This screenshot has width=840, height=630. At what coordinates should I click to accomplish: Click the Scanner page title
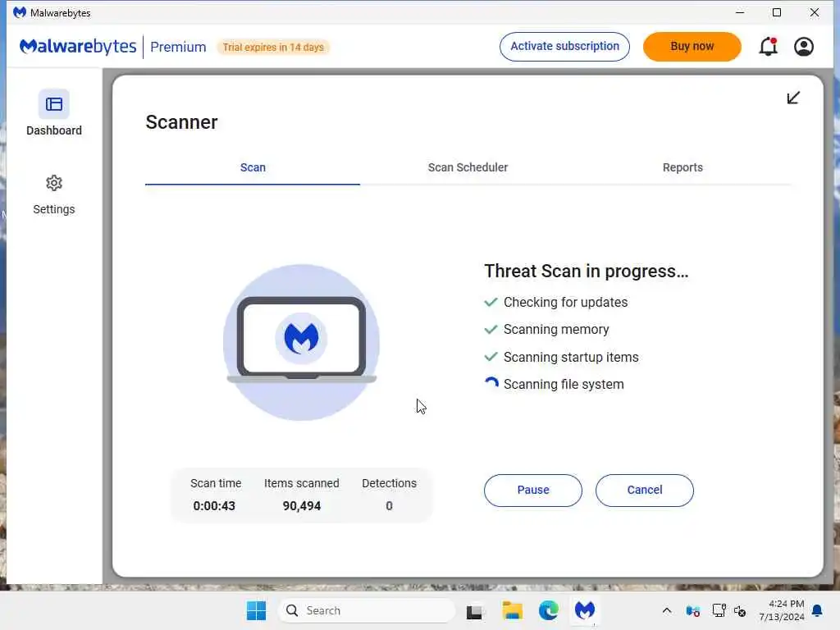point(181,122)
